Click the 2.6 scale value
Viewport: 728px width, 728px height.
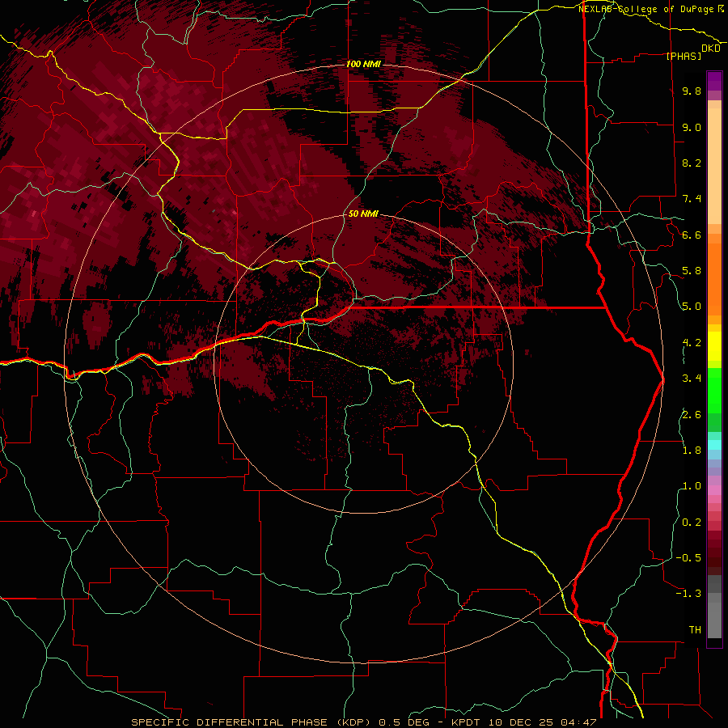click(692, 415)
